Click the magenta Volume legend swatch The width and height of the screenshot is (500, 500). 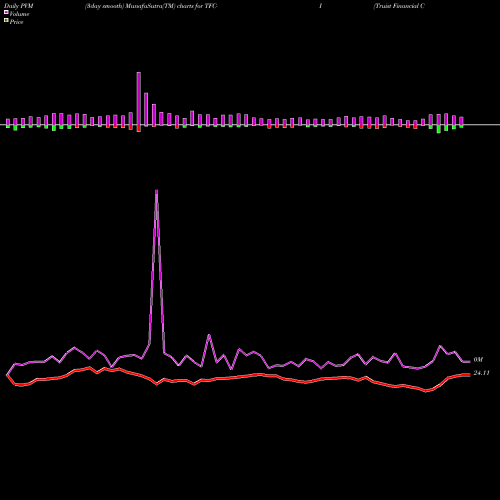point(6,12)
